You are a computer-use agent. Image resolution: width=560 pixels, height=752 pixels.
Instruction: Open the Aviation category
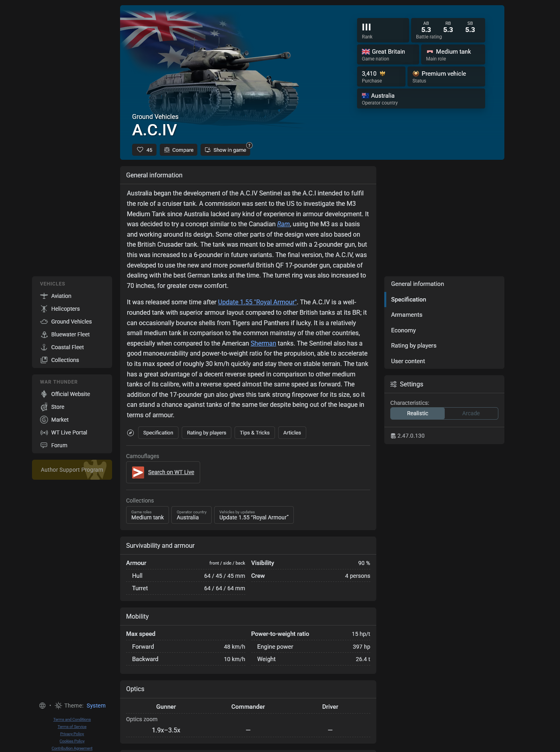[x=72, y=296]
